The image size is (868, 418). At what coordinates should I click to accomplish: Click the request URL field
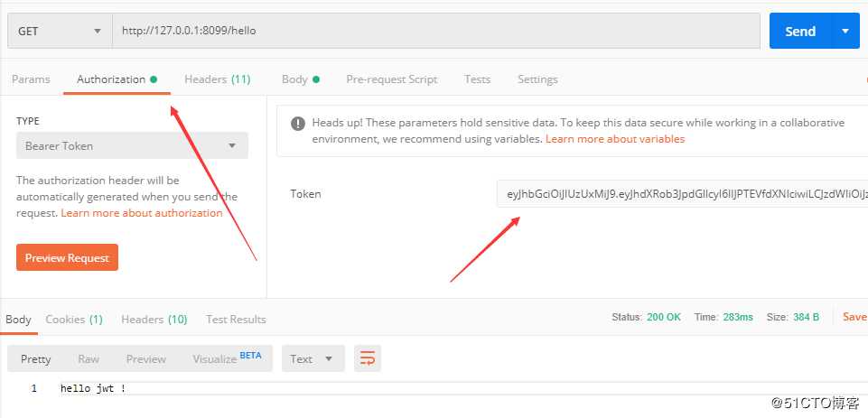click(436, 31)
